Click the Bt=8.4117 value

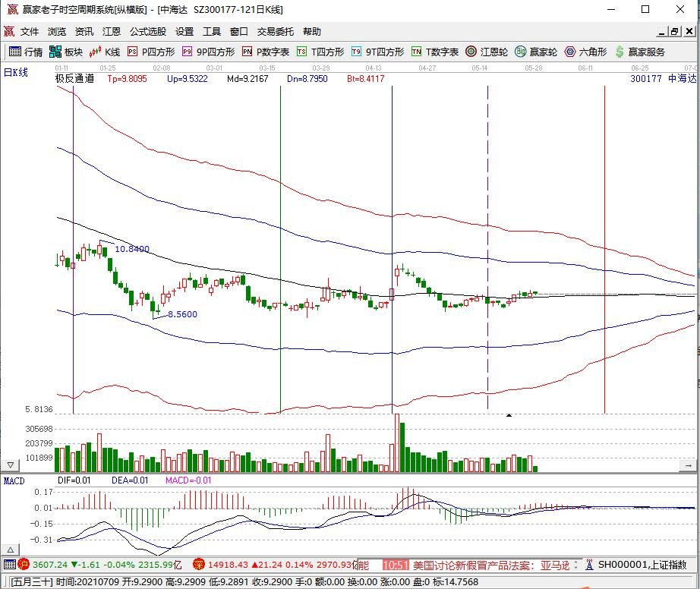point(366,78)
